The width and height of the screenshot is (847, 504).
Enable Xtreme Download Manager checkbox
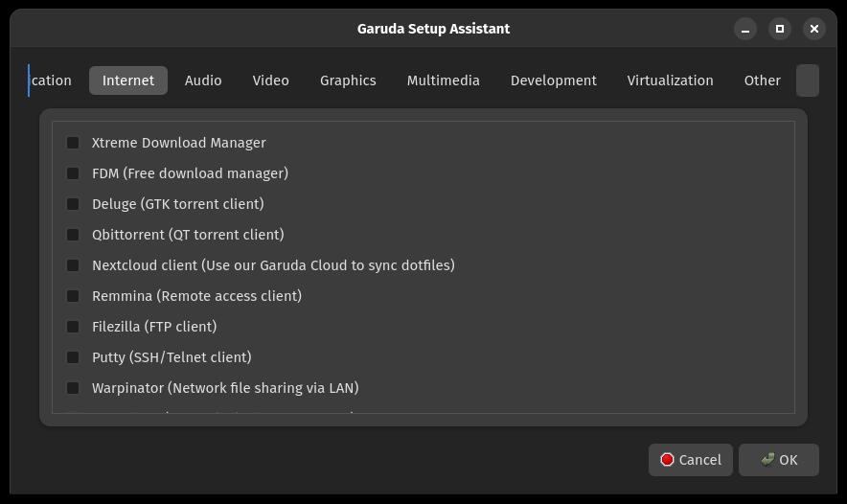pyautogui.click(x=73, y=143)
